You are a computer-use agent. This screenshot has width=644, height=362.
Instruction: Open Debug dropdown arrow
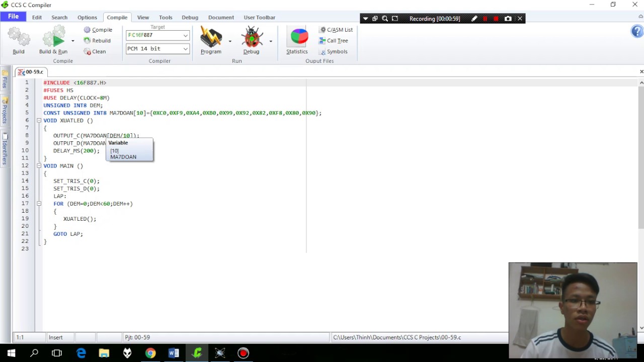(x=271, y=41)
